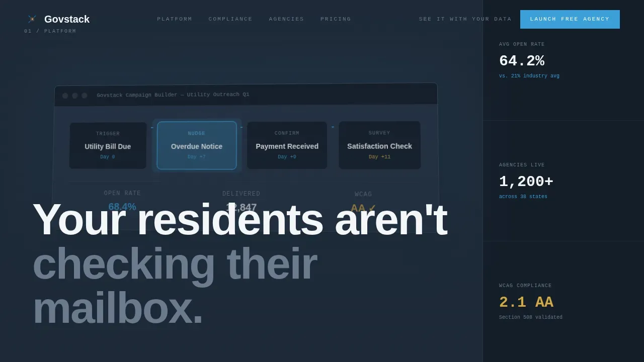Click the 'Day +11' label on survey card
The height and width of the screenshot is (362, 644).
(x=379, y=157)
